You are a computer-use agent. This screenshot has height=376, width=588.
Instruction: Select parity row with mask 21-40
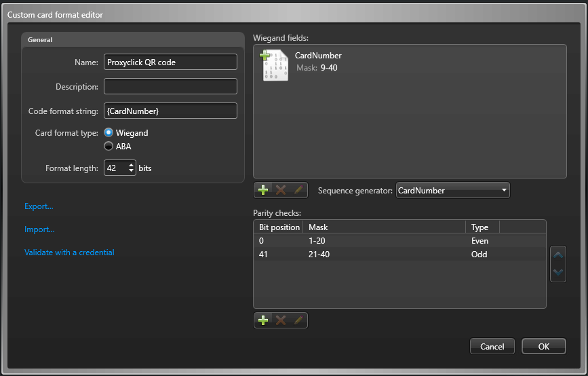point(399,254)
